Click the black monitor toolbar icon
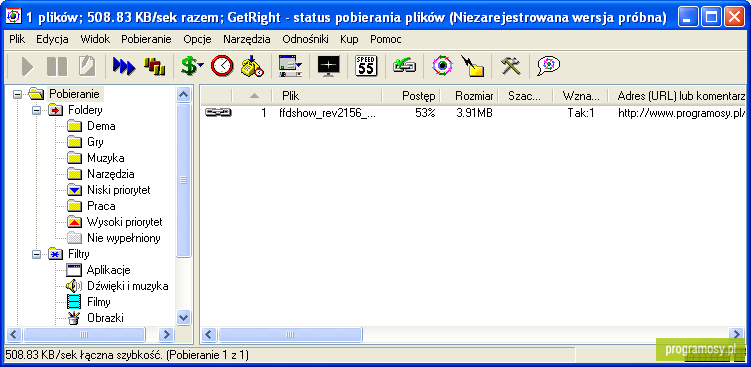 (x=329, y=66)
